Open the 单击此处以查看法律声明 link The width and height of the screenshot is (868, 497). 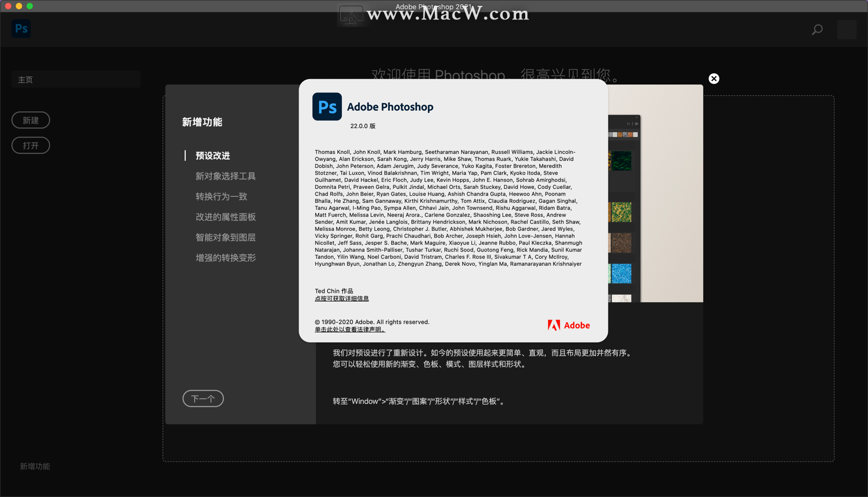tap(350, 330)
